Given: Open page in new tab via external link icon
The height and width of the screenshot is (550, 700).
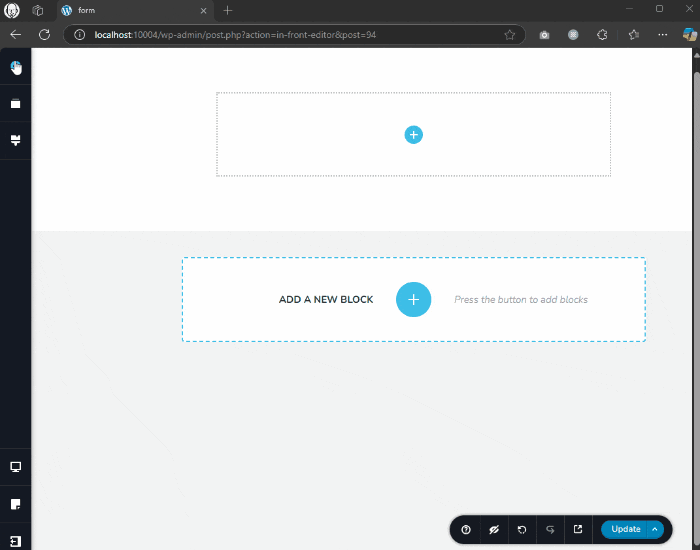Looking at the screenshot, I should (x=578, y=529).
